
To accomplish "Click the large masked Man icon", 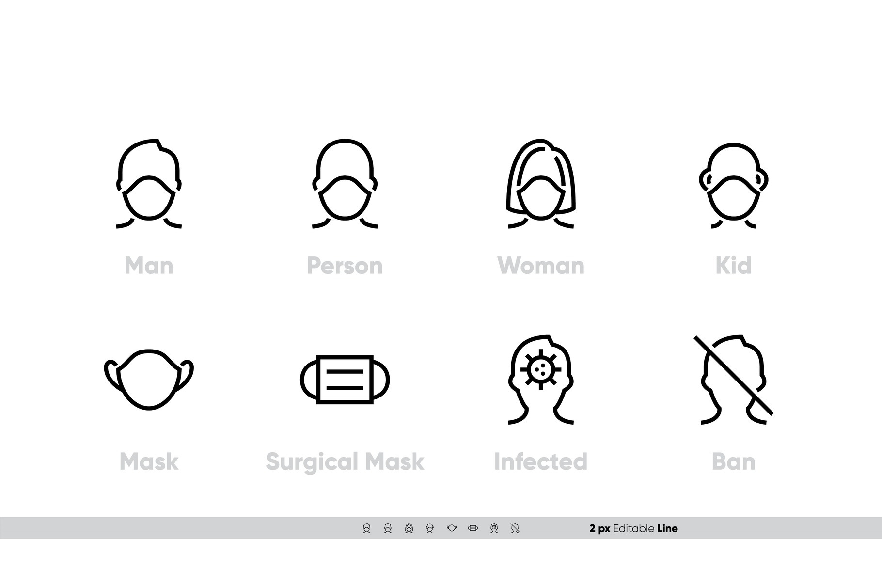I will [149, 184].
